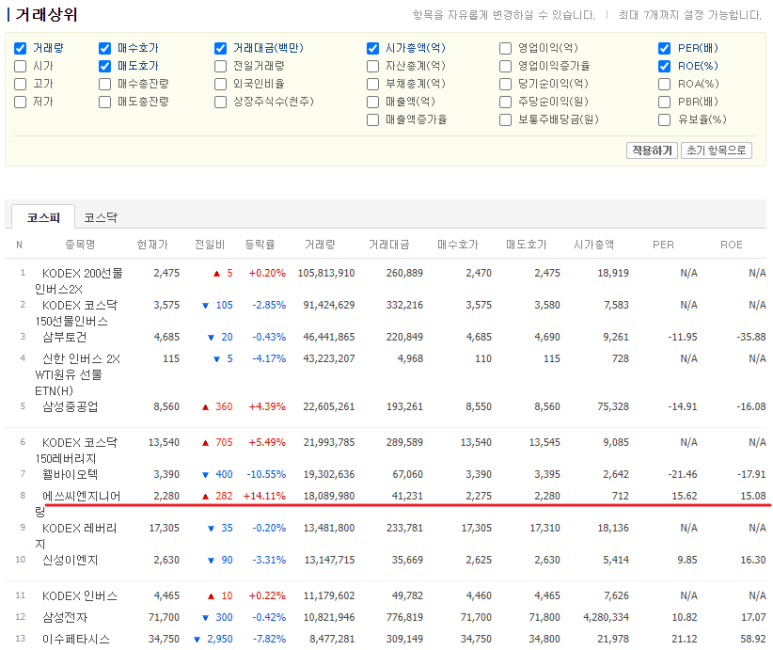
Task: Open the 삼성중공업 stock page
Action: tap(70, 407)
